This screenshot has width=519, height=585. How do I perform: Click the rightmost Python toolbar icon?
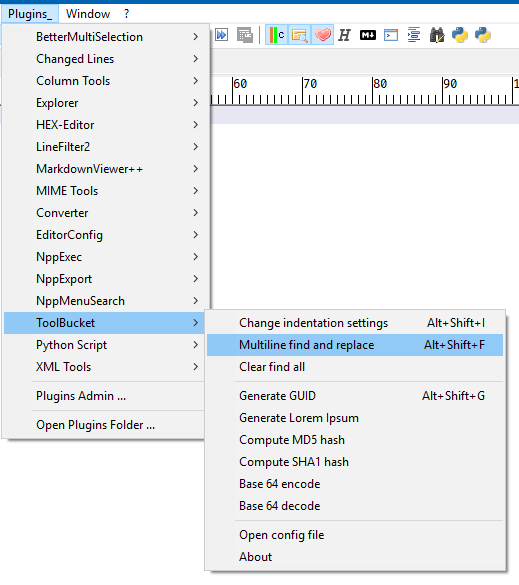click(483, 35)
